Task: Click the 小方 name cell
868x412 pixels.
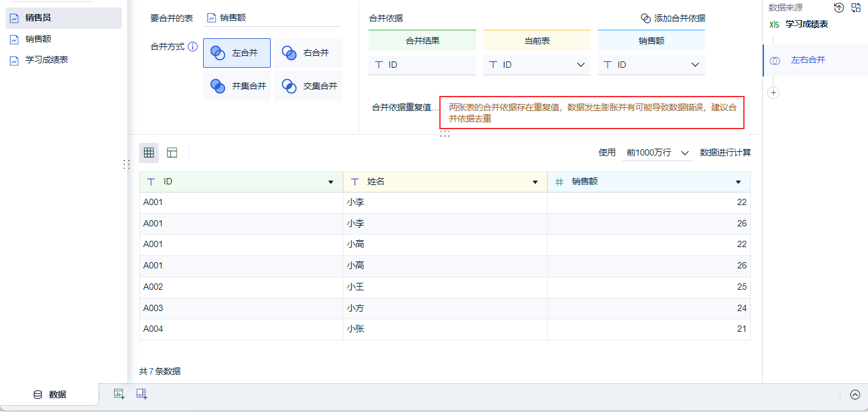Action: 445,308
